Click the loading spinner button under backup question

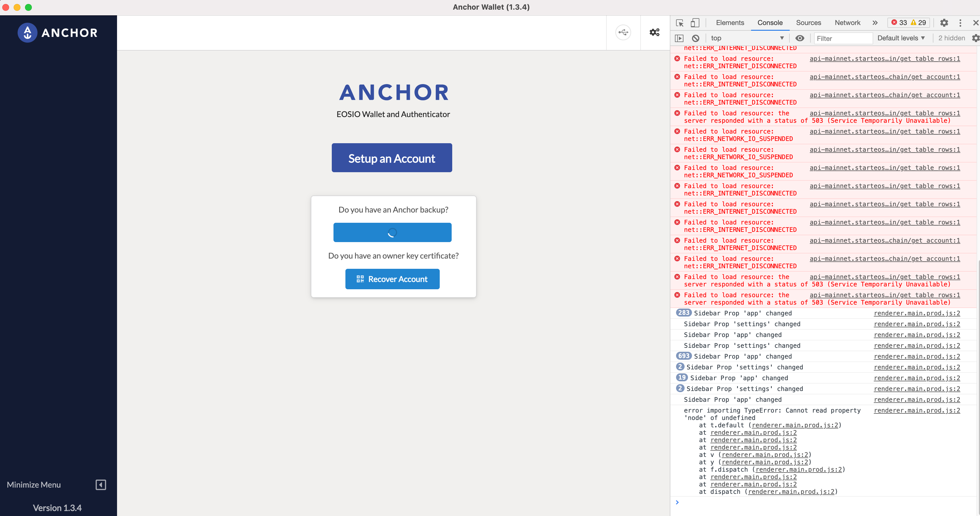[x=392, y=232]
